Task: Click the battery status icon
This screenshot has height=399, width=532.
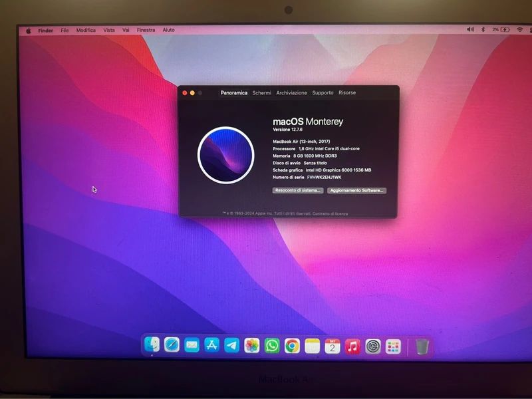Action: pyautogui.click(x=501, y=30)
